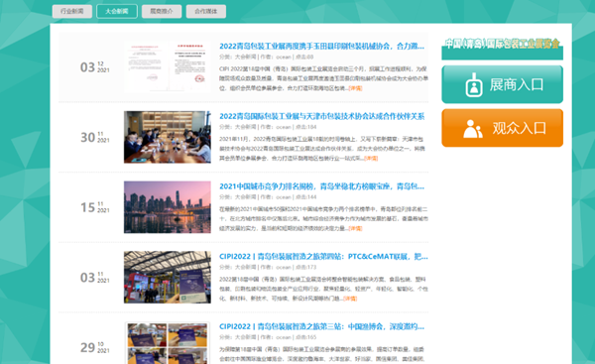Click the orange [详情] link of first article
Viewport: 595px width, 364px height.
(356, 88)
